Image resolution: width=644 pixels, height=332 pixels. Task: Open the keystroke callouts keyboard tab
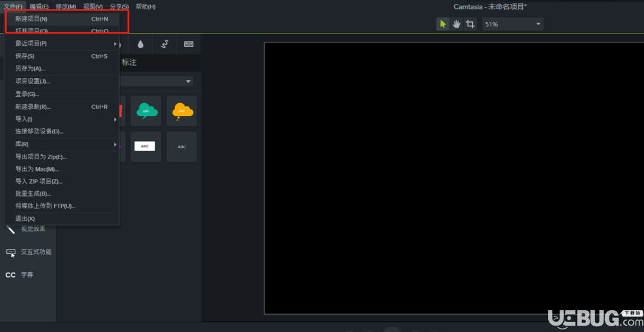click(x=189, y=44)
